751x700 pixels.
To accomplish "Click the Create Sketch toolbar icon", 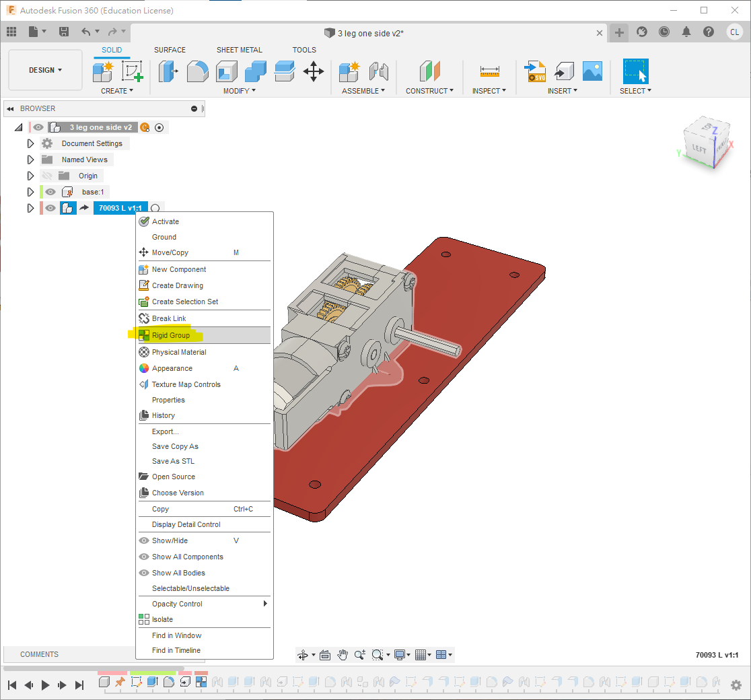I will coord(133,71).
